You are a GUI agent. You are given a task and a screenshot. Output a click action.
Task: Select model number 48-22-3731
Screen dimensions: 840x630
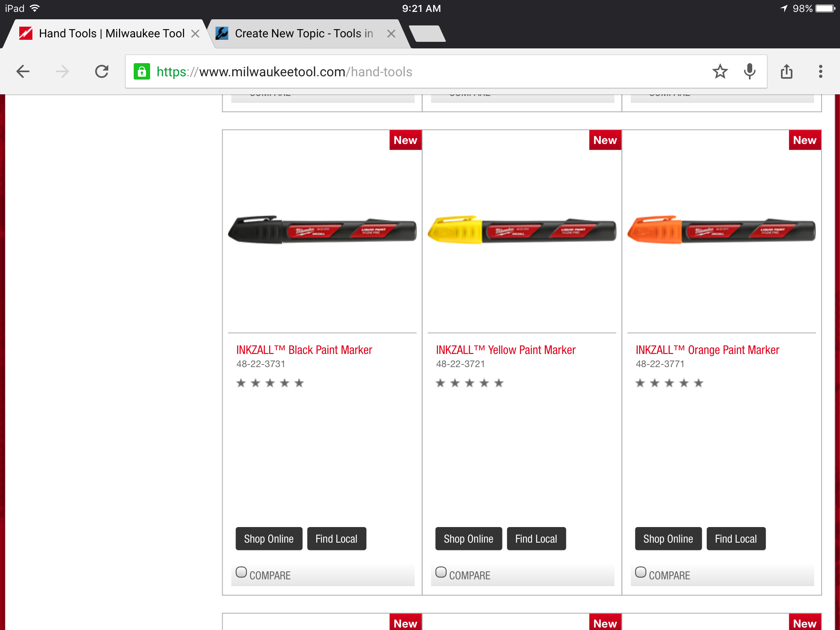[x=261, y=364]
